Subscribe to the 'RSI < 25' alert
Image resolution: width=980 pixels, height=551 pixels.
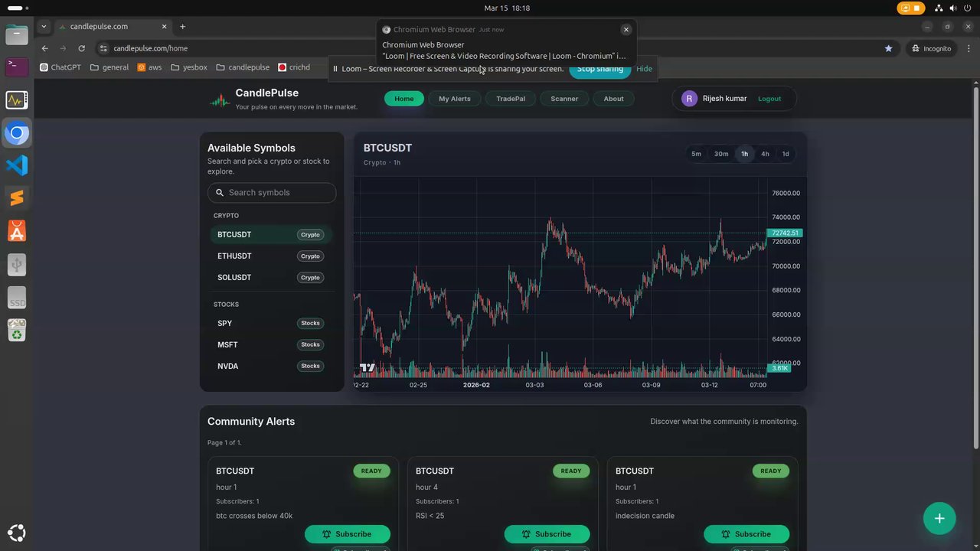point(547,534)
